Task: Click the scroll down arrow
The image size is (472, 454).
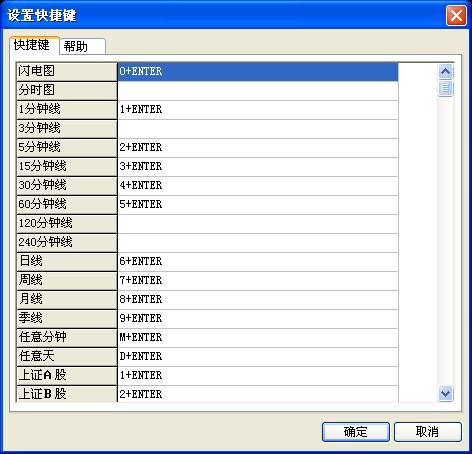Action: [446, 393]
